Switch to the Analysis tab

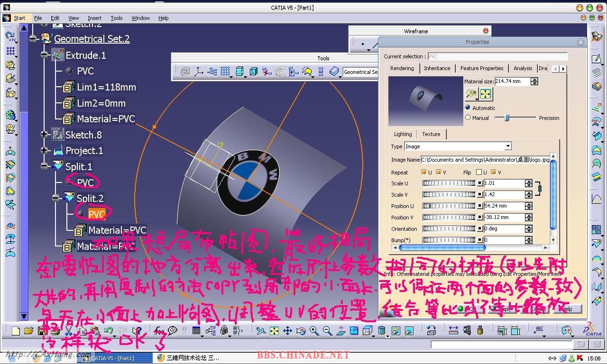click(x=523, y=68)
